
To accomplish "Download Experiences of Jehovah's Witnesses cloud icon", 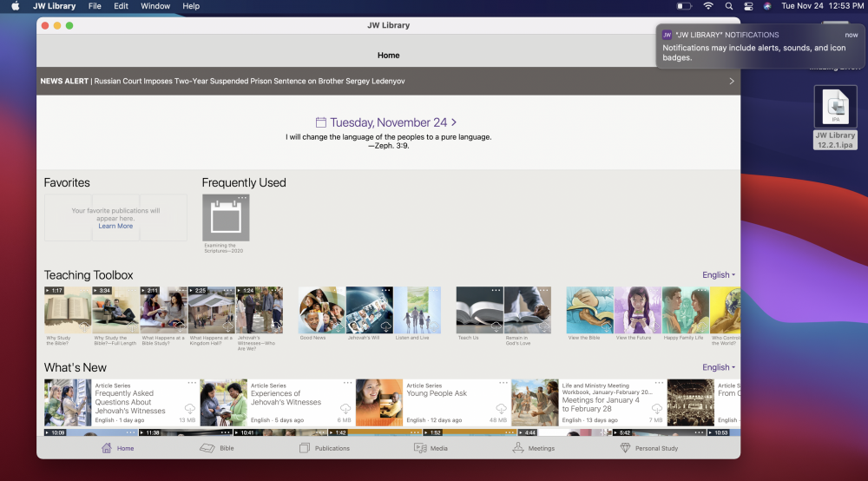I will pos(345,408).
